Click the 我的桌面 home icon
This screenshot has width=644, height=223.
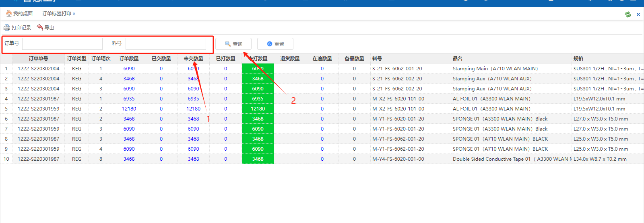9,14
